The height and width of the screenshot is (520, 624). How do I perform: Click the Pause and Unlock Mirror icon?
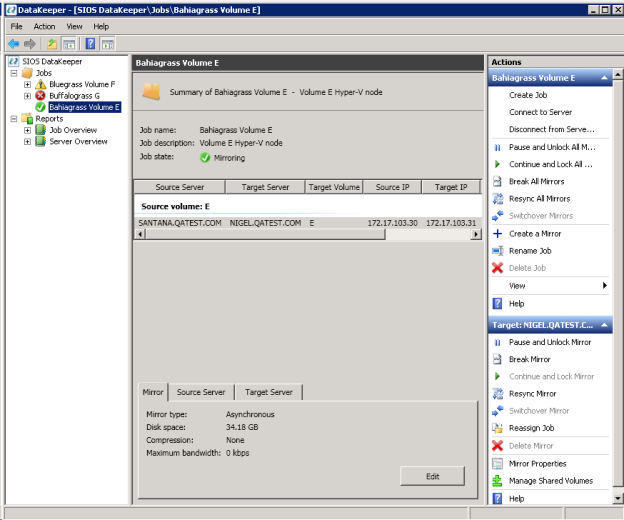[497, 343]
